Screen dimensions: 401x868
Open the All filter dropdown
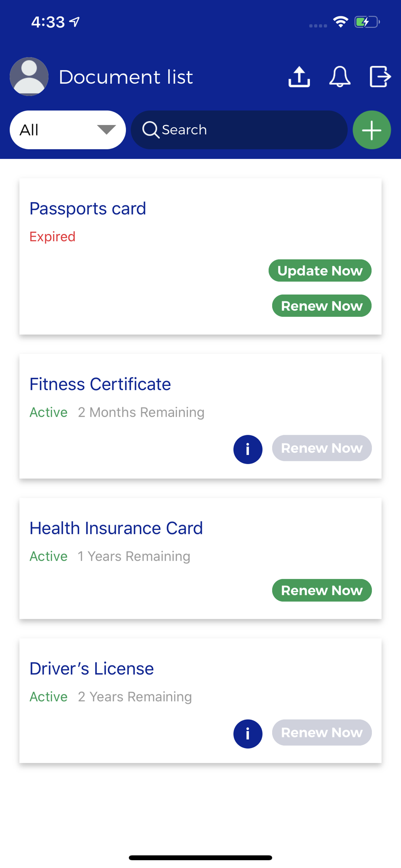point(68,130)
